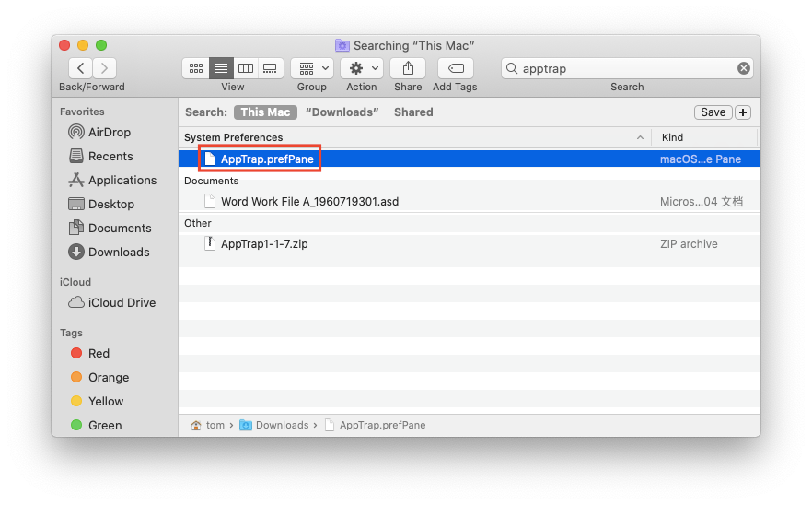The image size is (812, 505).
Task: Click the macOS...e Pane kind cell
Action: 700,159
